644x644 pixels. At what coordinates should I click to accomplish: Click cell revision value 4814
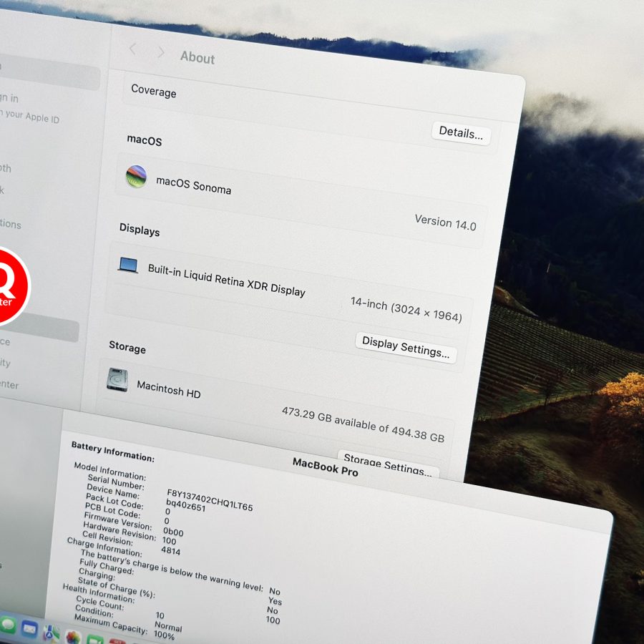[x=170, y=551]
